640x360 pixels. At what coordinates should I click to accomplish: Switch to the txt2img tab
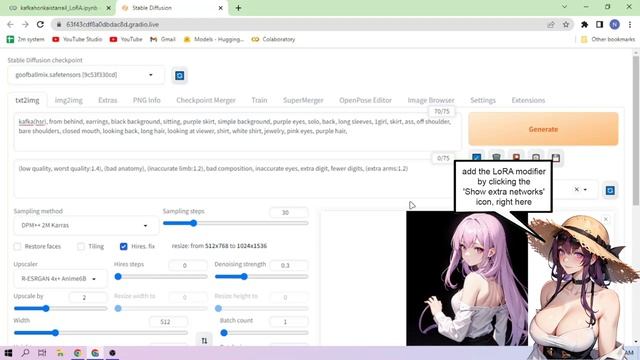coord(27,100)
